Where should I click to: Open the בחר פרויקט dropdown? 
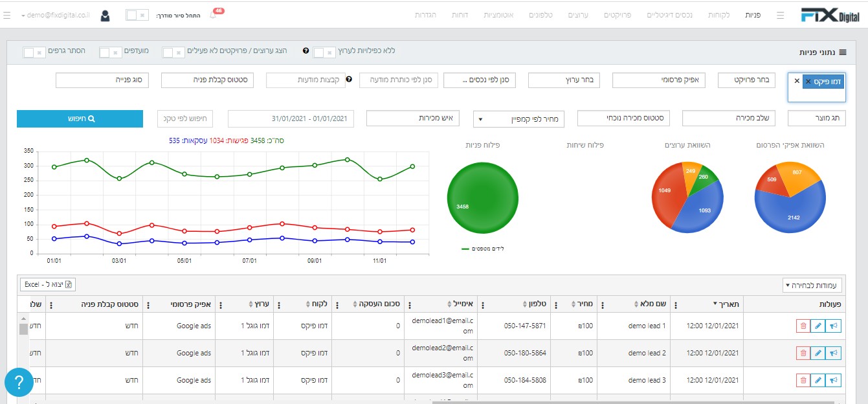coord(746,80)
